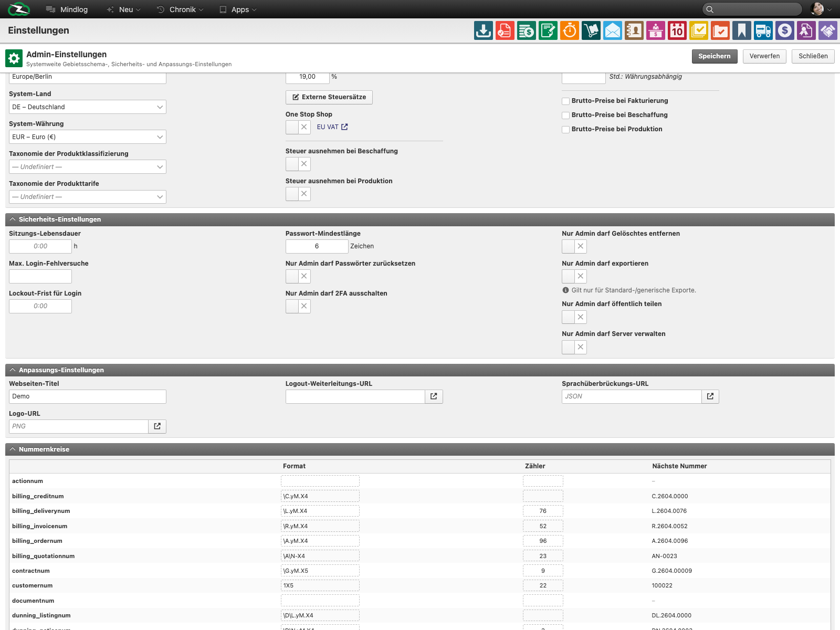Open the purple certificate document app icon
840x630 pixels.
point(806,30)
